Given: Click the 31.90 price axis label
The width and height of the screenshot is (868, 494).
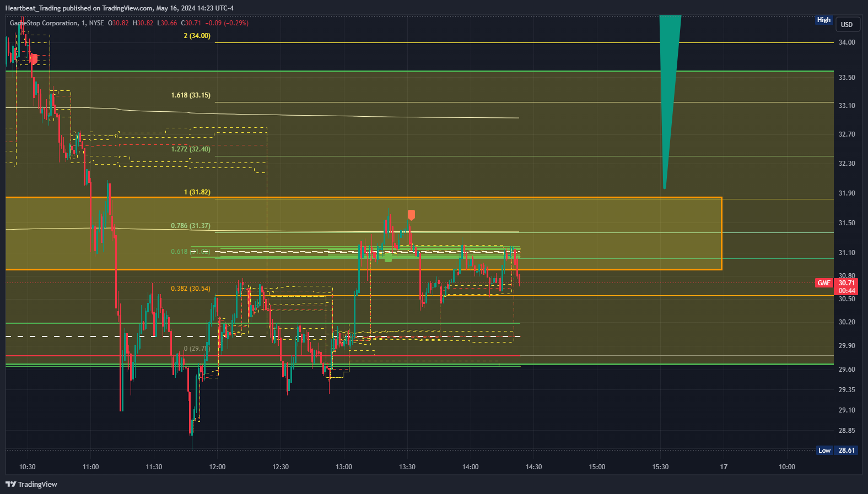Looking at the screenshot, I should [847, 193].
